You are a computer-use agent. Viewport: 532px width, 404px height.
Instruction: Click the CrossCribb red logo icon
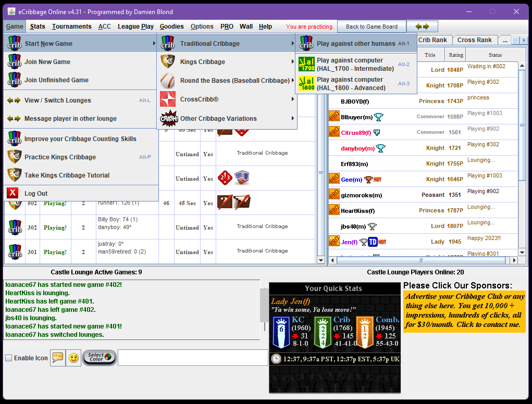click(168, 99)
